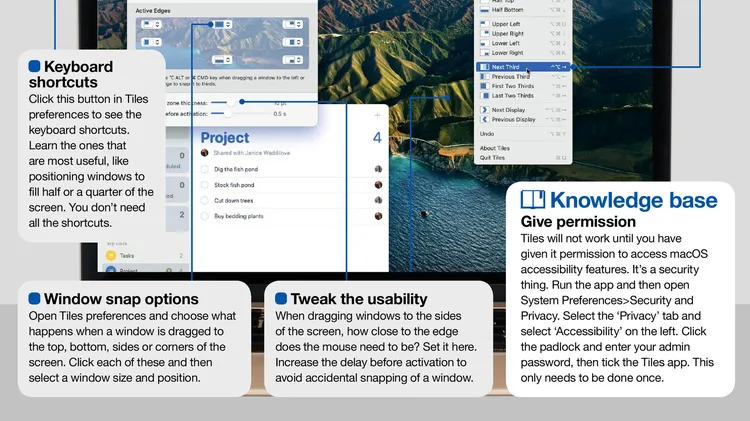The height and width of the screenshot is (421, 750).
Task: Click the "Buy bedding plants" reminder text
Action: pos(239,216)
